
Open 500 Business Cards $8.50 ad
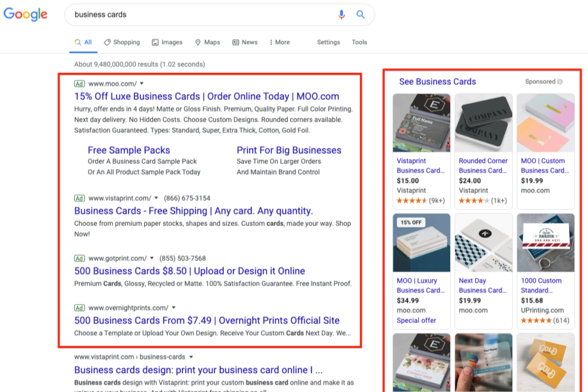coord(189,270)
